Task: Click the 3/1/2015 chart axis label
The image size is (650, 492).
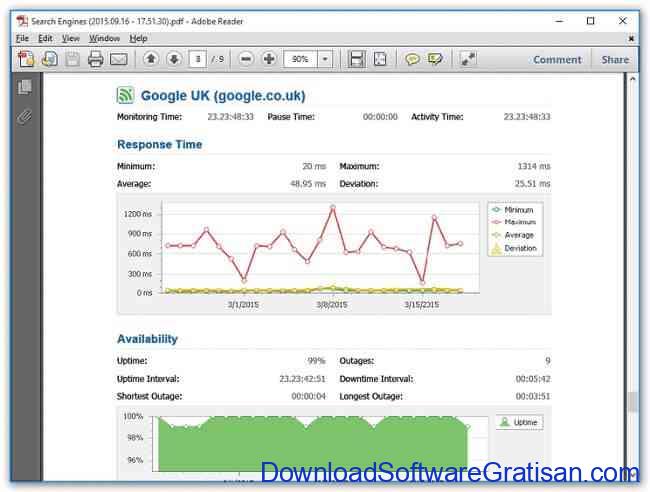Action: (243, 305)
